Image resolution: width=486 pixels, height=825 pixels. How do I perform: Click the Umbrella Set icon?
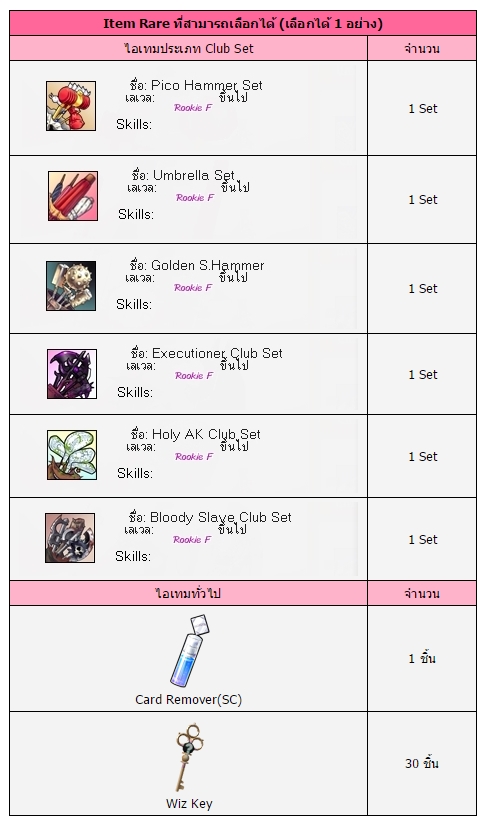point(73,196)
